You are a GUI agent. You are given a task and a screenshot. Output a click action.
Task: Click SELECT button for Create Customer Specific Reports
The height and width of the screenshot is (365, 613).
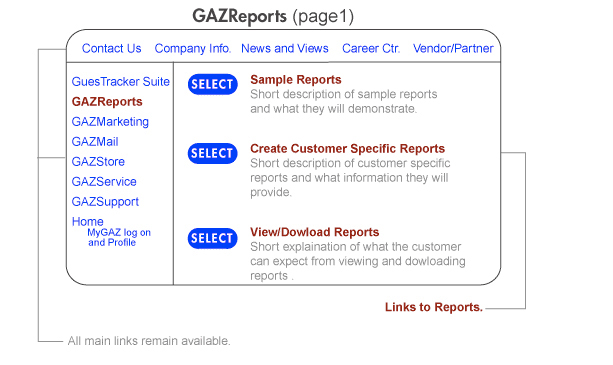213,153
